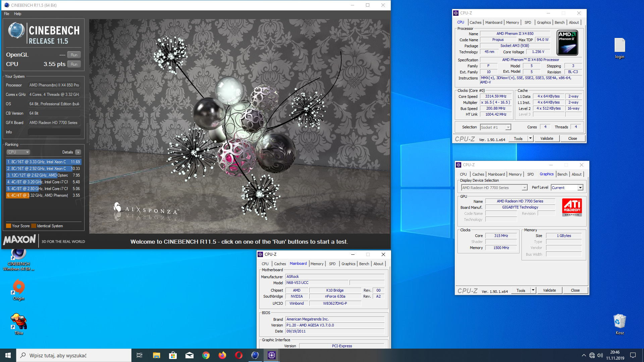644x362 pixels.
Task: Open Task View in the taskbar
Action: pyautogui.click(x=140, y=355)
